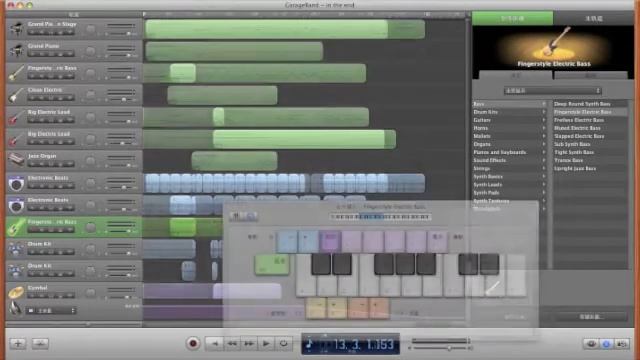Switch to the Software Instrument tab

point(513,18)
